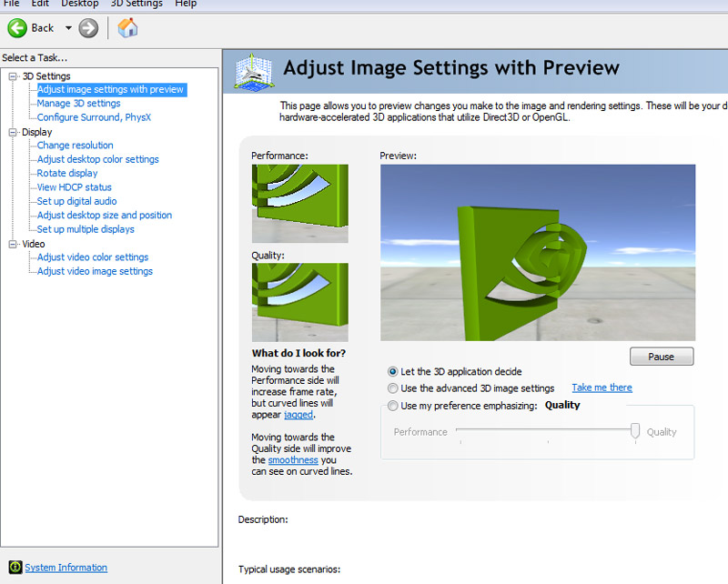The height and width of the screenshot is (584, 728).
Task: Collapse the Video tree node
Action: pyautogui.click(x=13, y=244)
